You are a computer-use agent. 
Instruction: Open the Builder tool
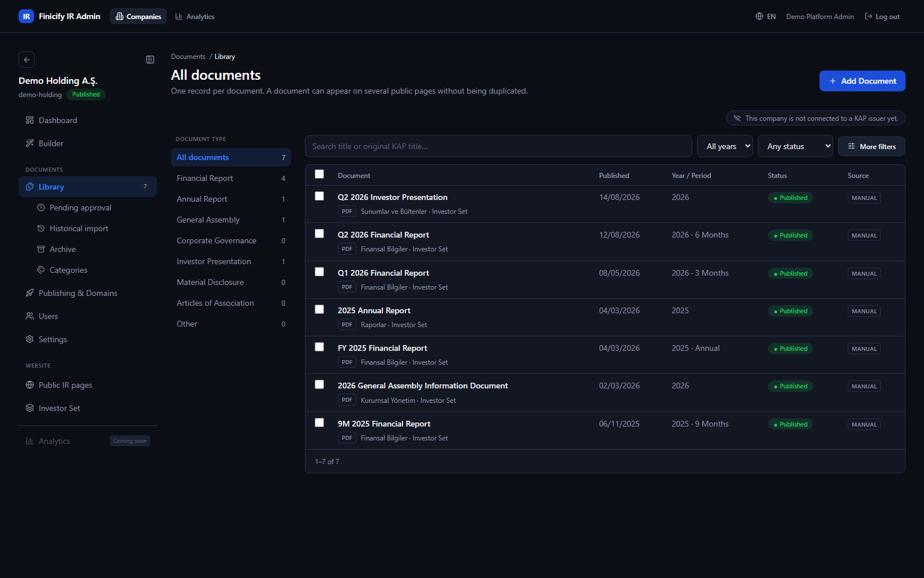(88, 143)
